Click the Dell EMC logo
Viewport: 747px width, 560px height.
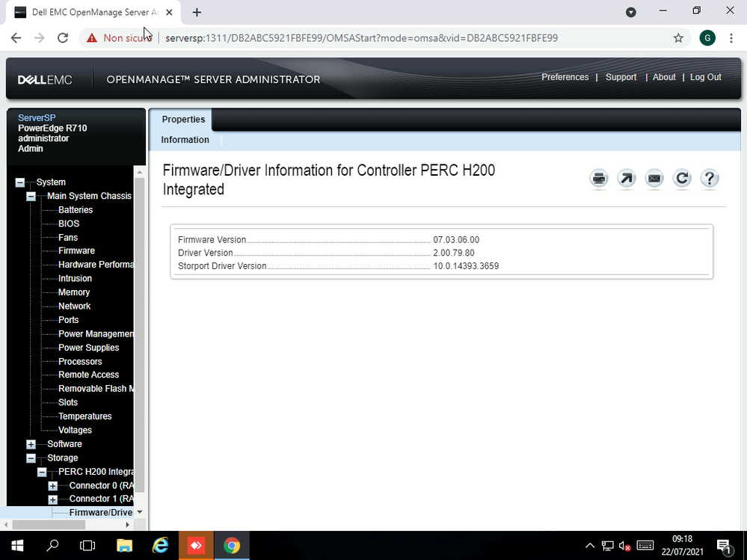coord(45,79)
